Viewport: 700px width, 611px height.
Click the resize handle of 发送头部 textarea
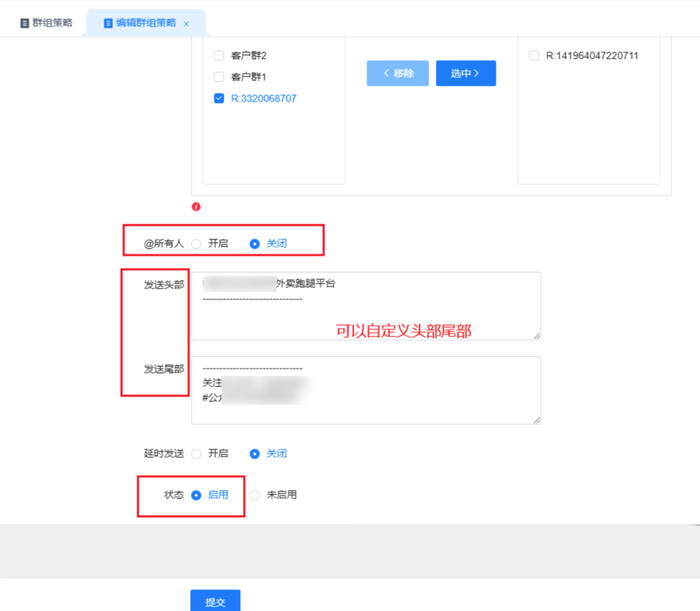click(x=537, y=336)
